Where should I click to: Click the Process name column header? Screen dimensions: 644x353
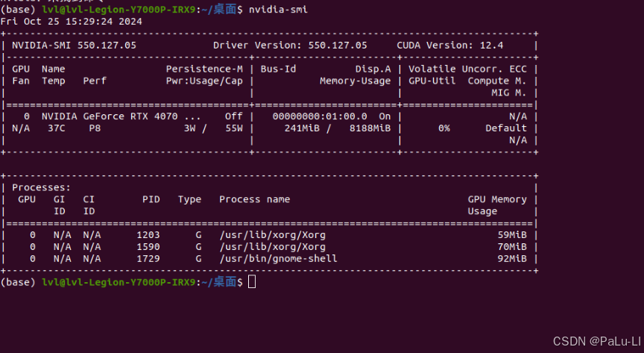coord(254,199)
